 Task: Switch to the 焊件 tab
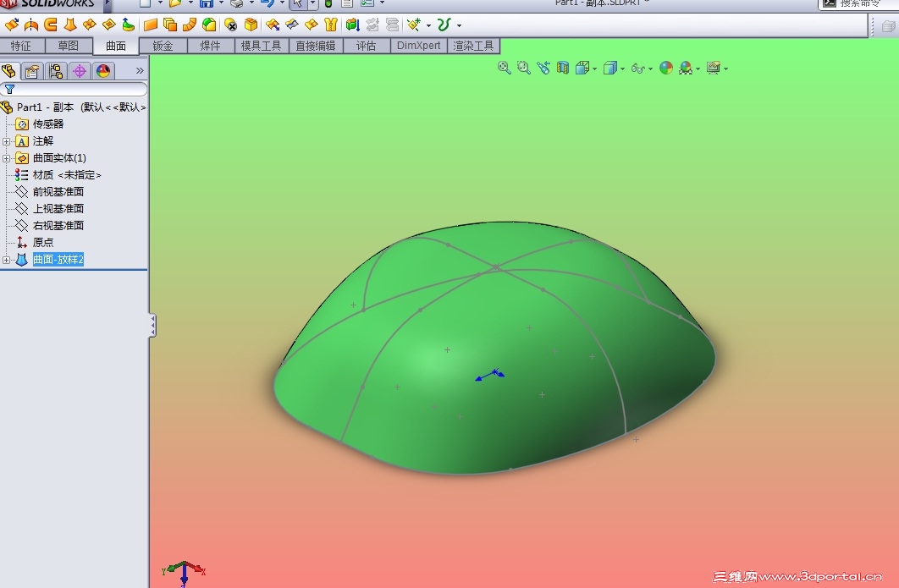coord(211,46)
